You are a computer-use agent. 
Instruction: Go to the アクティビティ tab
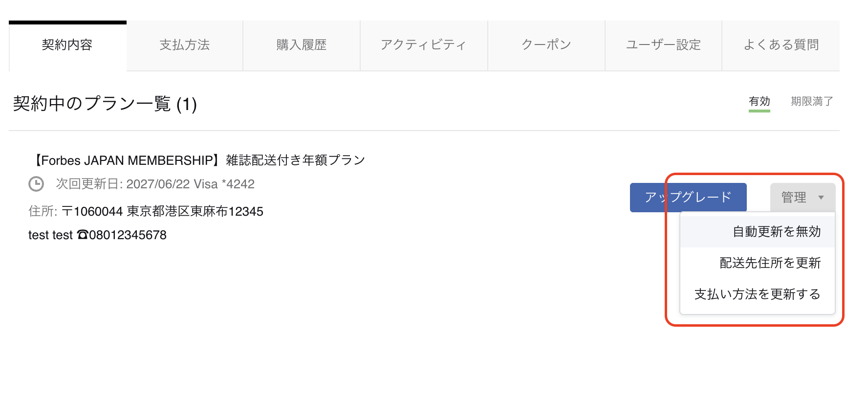click(x=424, y=45)
